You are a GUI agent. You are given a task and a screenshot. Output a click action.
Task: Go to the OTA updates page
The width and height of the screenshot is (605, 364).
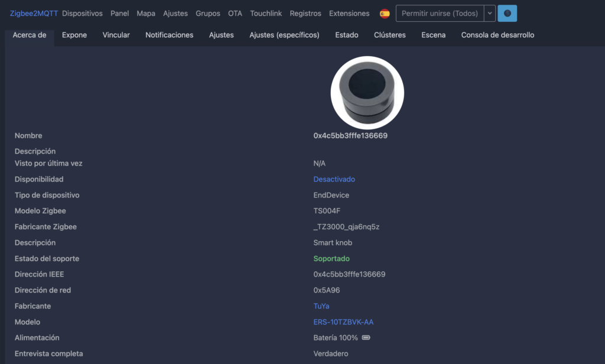coord(235,12)
